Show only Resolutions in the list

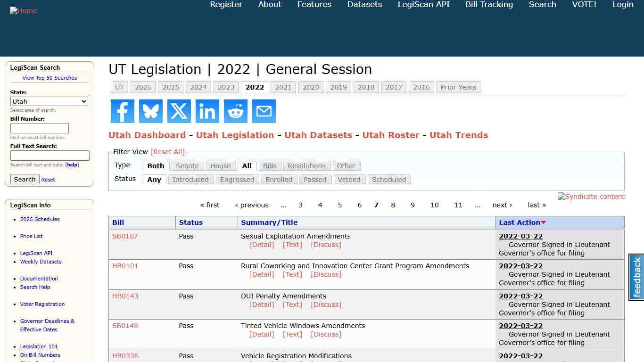(x=306, y=165)
